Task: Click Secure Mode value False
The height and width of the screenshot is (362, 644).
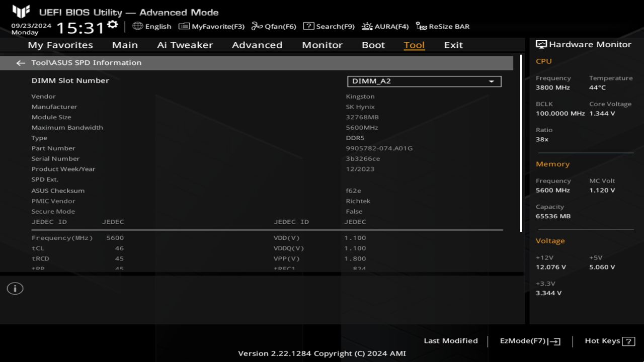Action: click(354, 212)
